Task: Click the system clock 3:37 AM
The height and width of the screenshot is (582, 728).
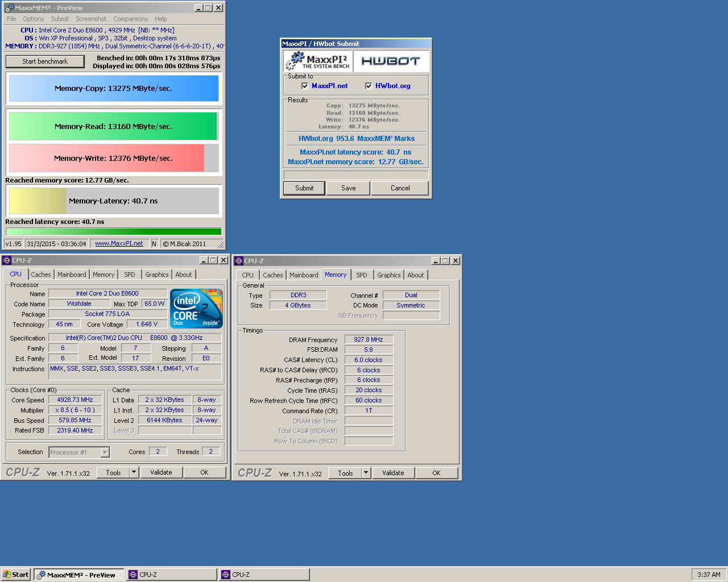Action: 709,575
